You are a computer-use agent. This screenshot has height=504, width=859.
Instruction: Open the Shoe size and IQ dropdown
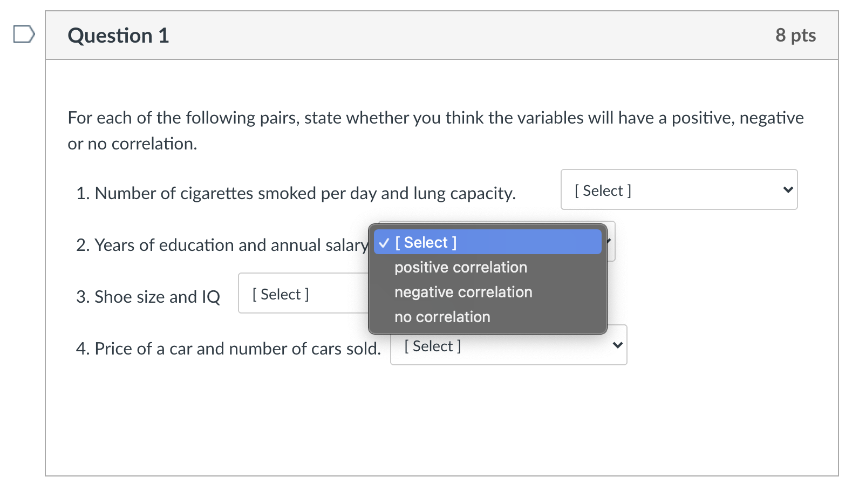point(302,294)
